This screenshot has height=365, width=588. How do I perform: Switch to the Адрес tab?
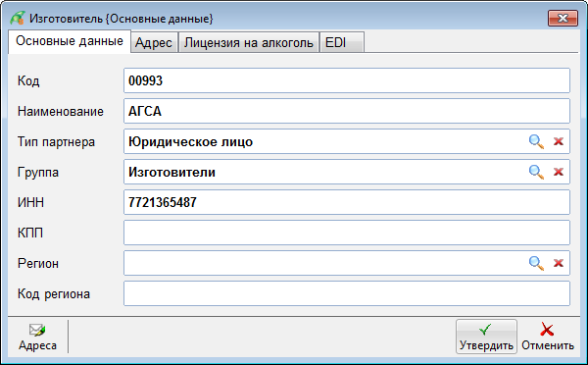click(x=154, y=43)
